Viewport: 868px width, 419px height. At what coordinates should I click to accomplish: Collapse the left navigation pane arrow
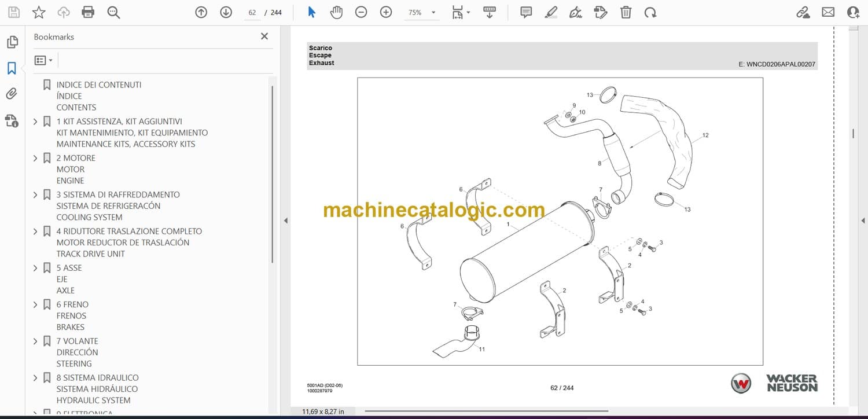285,220
